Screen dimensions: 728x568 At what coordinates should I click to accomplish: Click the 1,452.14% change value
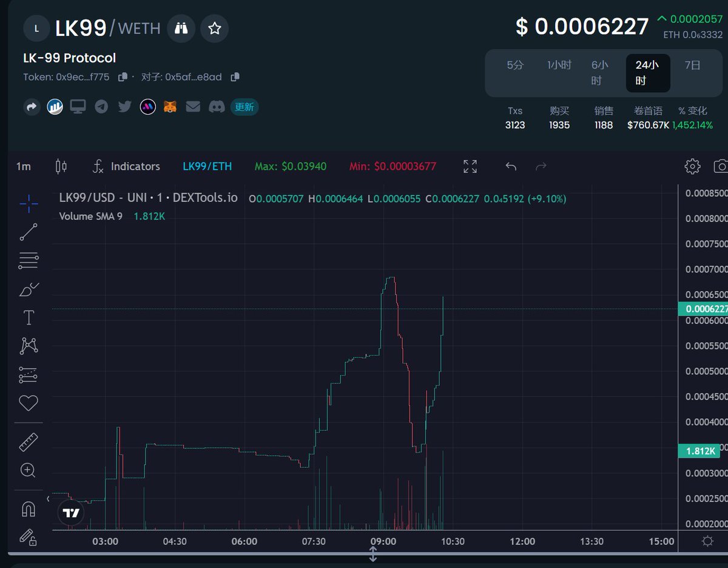click(x=692, y=126)
